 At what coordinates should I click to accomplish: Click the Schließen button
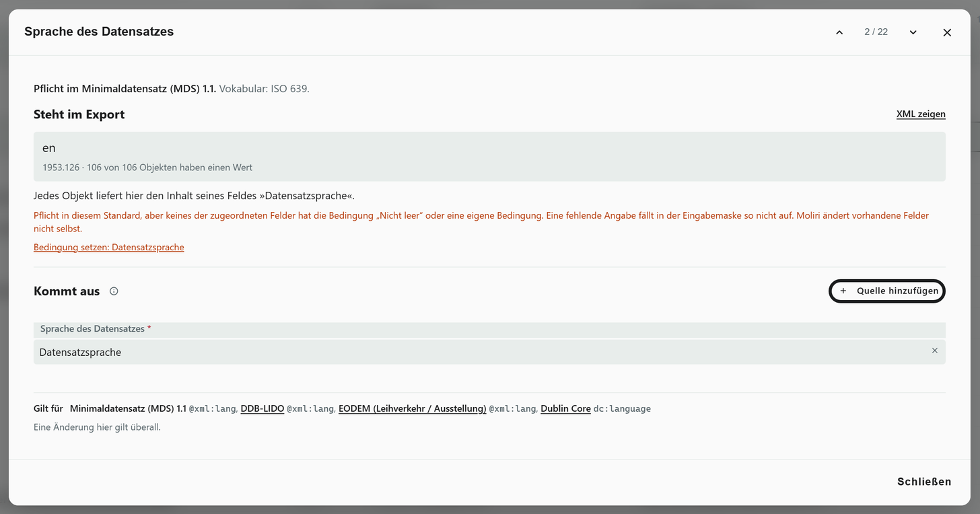pos(924,482)
